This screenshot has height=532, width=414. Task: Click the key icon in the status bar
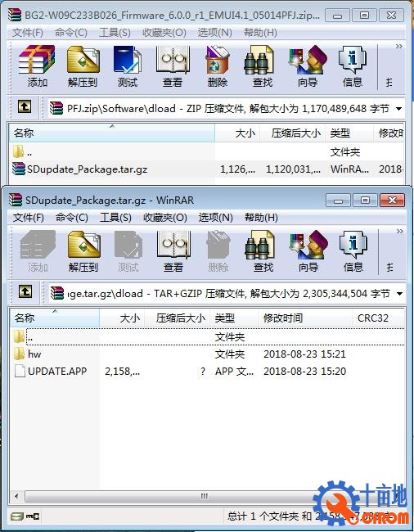33,516
